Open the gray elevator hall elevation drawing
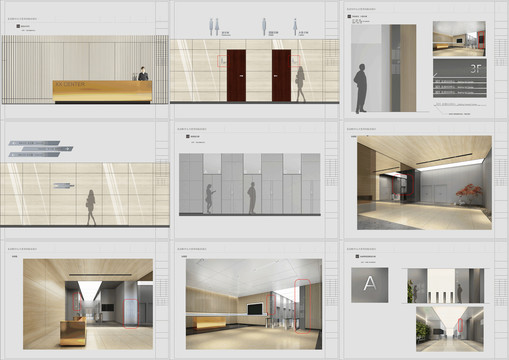The width and height of the screenshot is (509, 360). click(250, 184)
